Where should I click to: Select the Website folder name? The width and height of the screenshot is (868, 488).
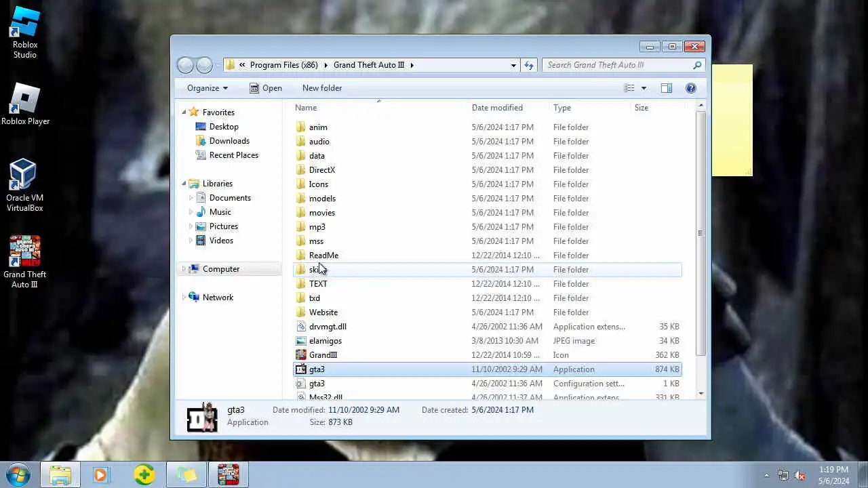(323, 312)
